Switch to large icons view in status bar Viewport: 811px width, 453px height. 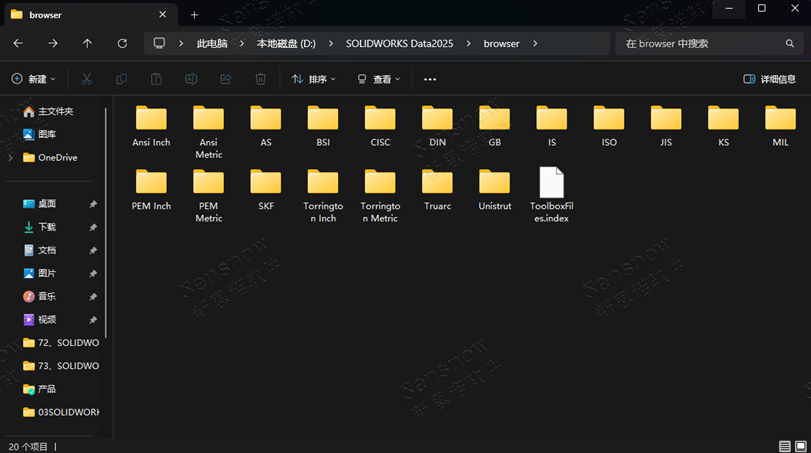click(799, 446)
